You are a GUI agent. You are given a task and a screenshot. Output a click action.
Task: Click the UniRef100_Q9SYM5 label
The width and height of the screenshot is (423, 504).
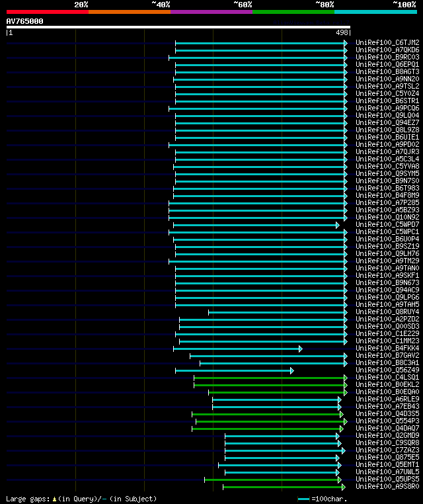pyautogui.click(x=387, y=173)
